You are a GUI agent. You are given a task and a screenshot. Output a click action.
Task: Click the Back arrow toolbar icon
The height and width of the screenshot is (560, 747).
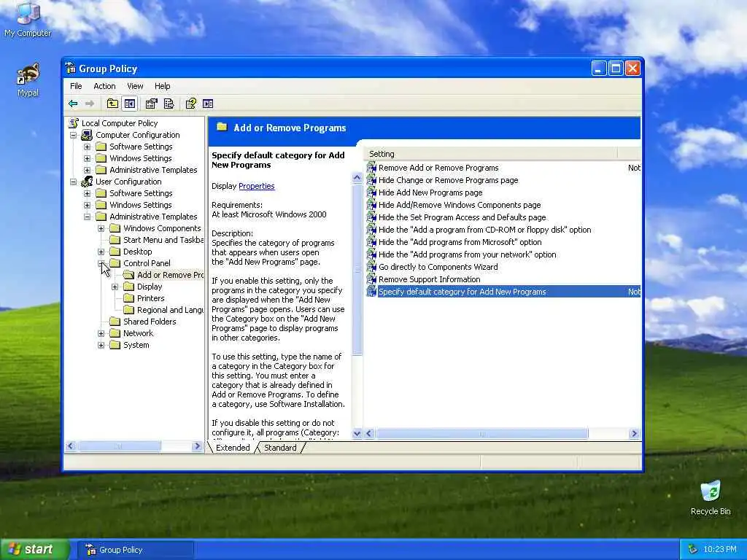point(73,104)
